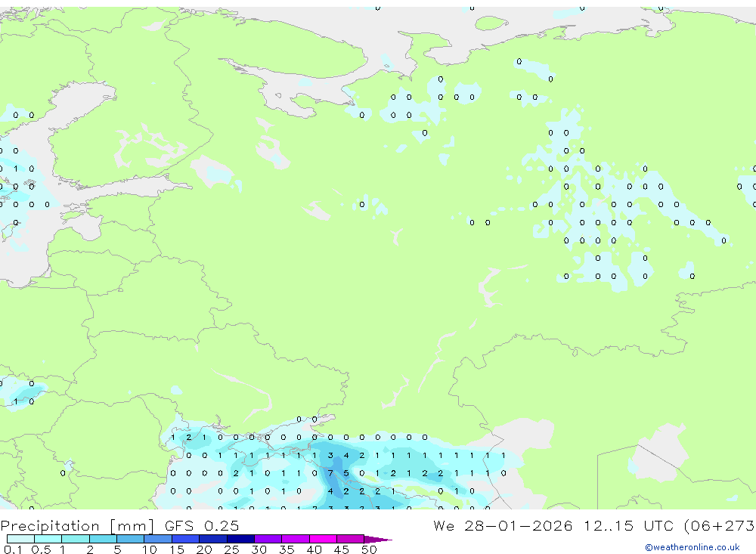This screenshot has height=554, width=756.
Task: Select the navy legend swatch between 25 and 30
Action: (240, 539)
